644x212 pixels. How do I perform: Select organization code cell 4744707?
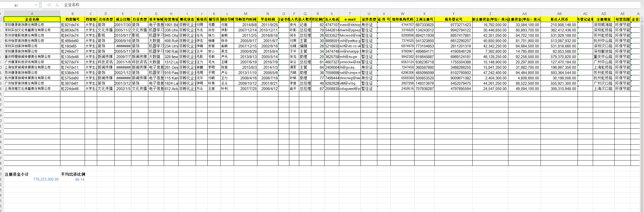coord(403,25)
